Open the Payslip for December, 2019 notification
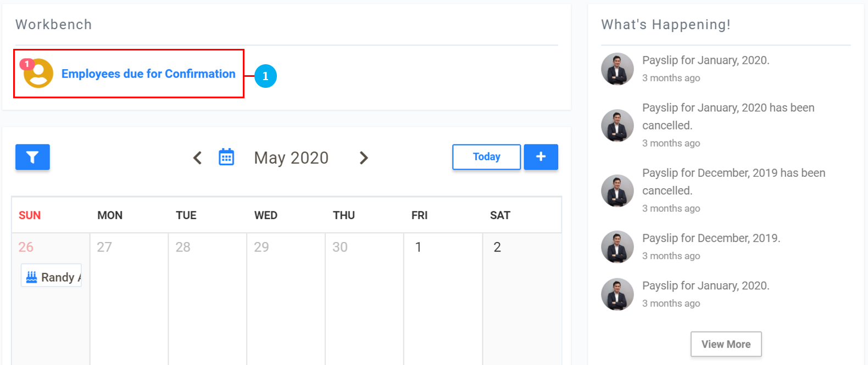868x365 pixels. tap(711, 238)
